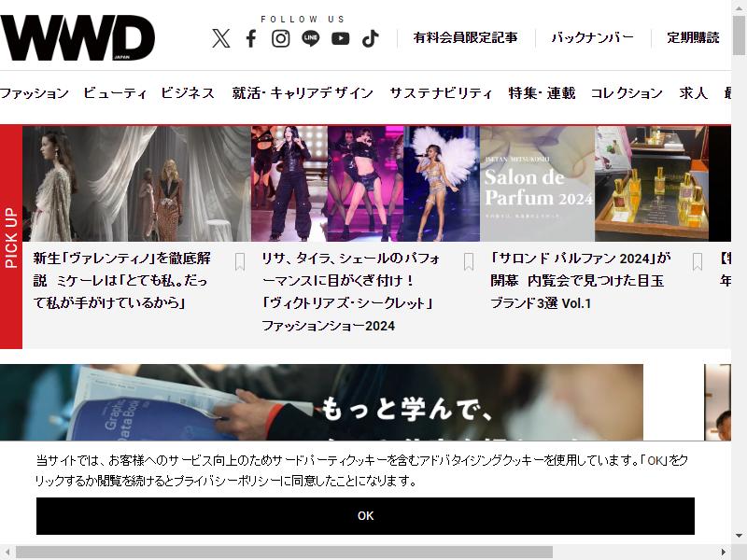This screenshot has width=747, height=560.
Task: Go to 定期購読 subscription page
Action: [x=693, y=37]
